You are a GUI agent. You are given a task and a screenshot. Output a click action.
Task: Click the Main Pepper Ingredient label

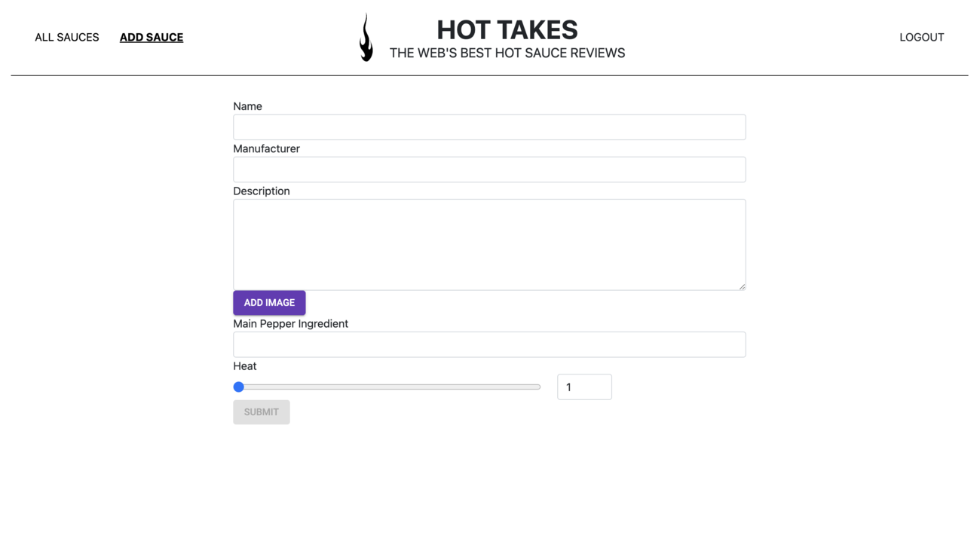[x=290, y=323]
